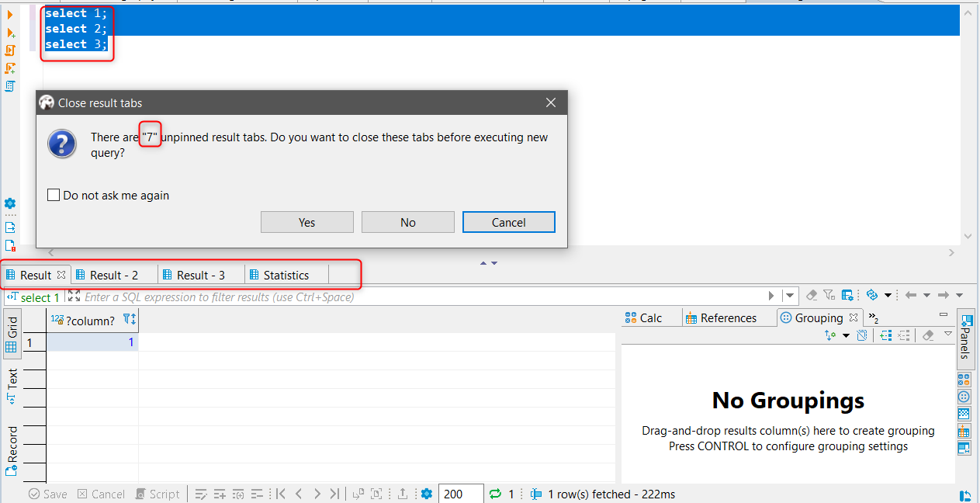Run the Execute SQL statement icon

[x=10, y=14]
